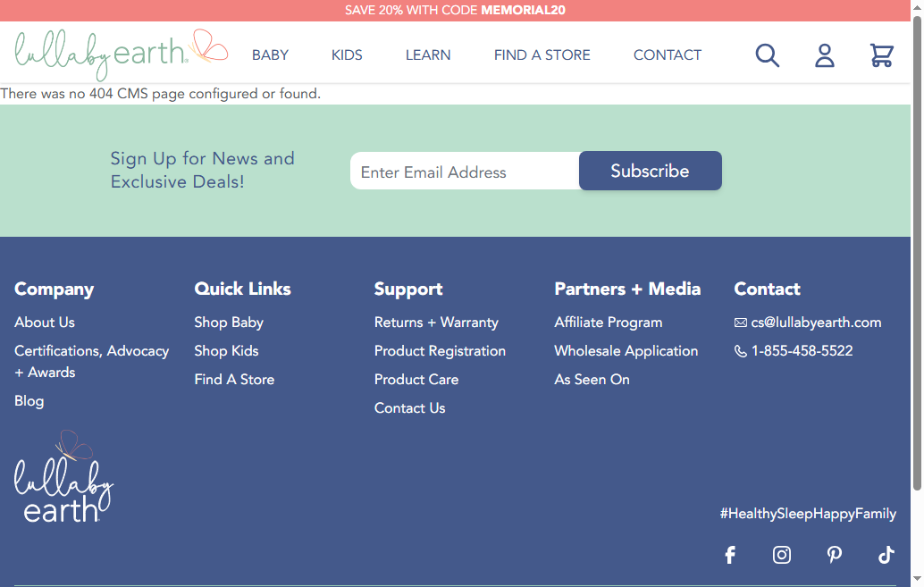Visit the TikTok page icon
Screen dimensions: 924x587
(x=886, y=555)
